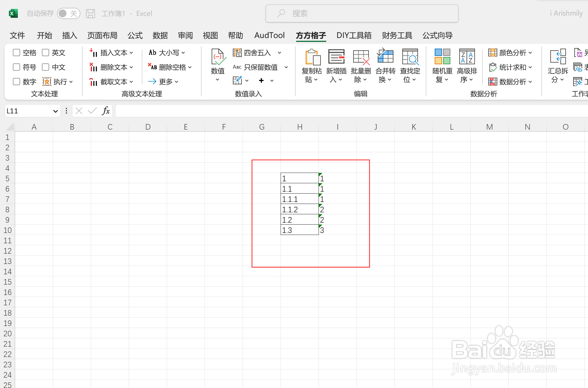Click the 大小写 Ab icon
The height and width of the screenshot is (388, 588).
coord(152,53)
